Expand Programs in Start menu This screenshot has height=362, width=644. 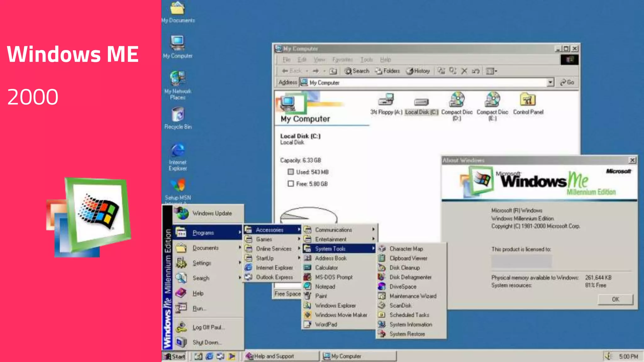pyautogui.click(x=208, y=233)
